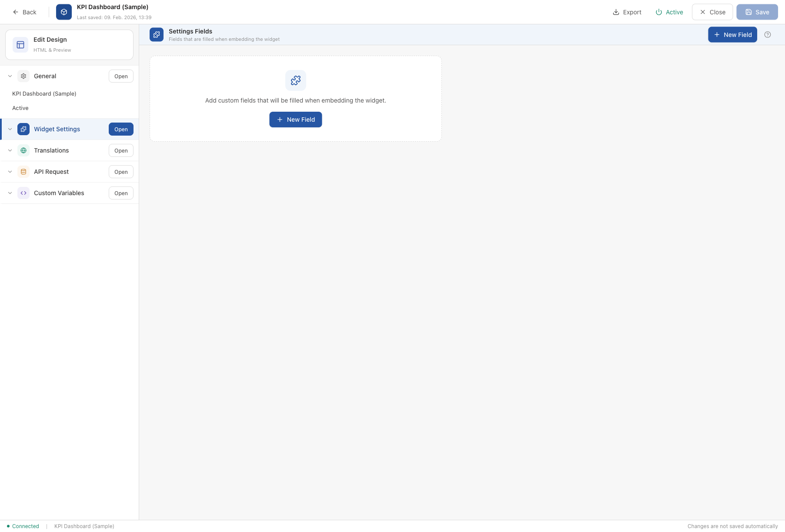Click the Connected status indicator

(22, 526)
